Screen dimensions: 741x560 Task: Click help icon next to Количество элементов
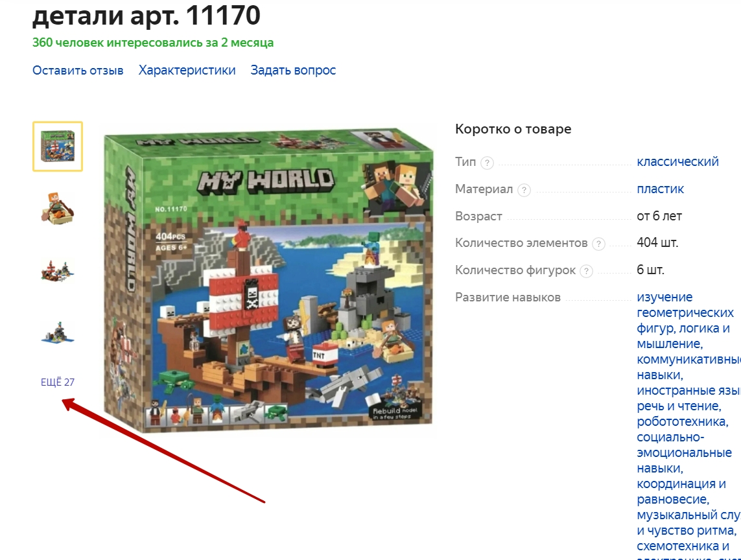point(598,244)
